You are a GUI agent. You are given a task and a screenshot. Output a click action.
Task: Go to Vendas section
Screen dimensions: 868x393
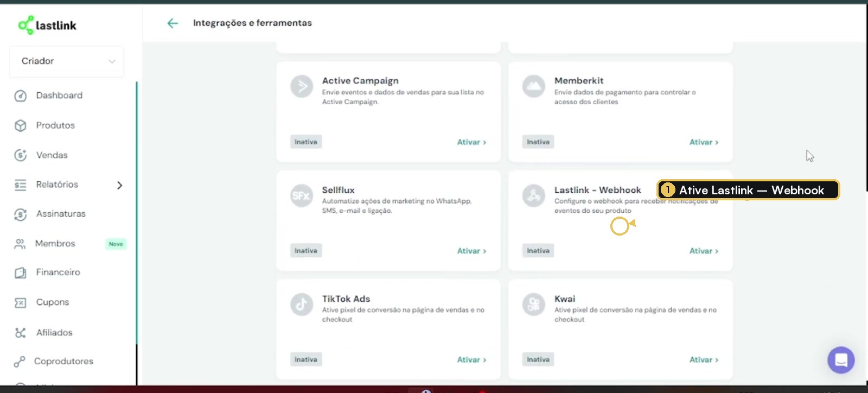(52, 155)
